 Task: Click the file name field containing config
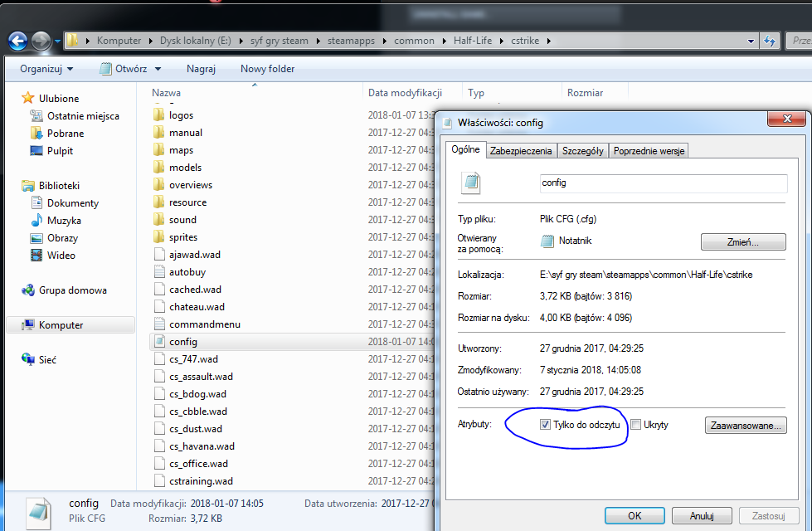click(662, 183)
